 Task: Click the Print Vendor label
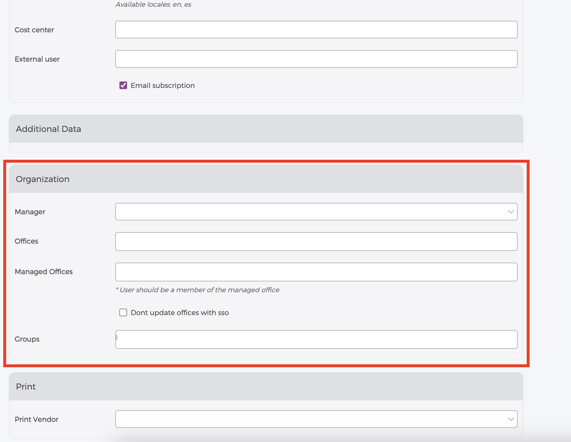point(36,419)
